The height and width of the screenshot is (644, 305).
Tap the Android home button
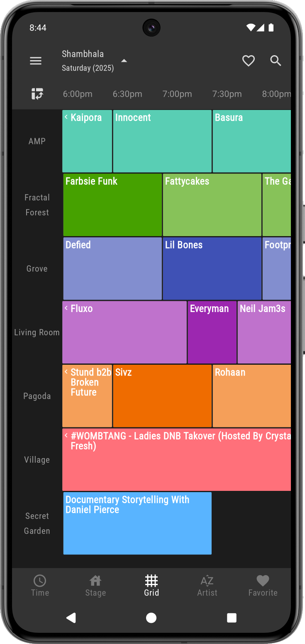click(x=151, y=617)
